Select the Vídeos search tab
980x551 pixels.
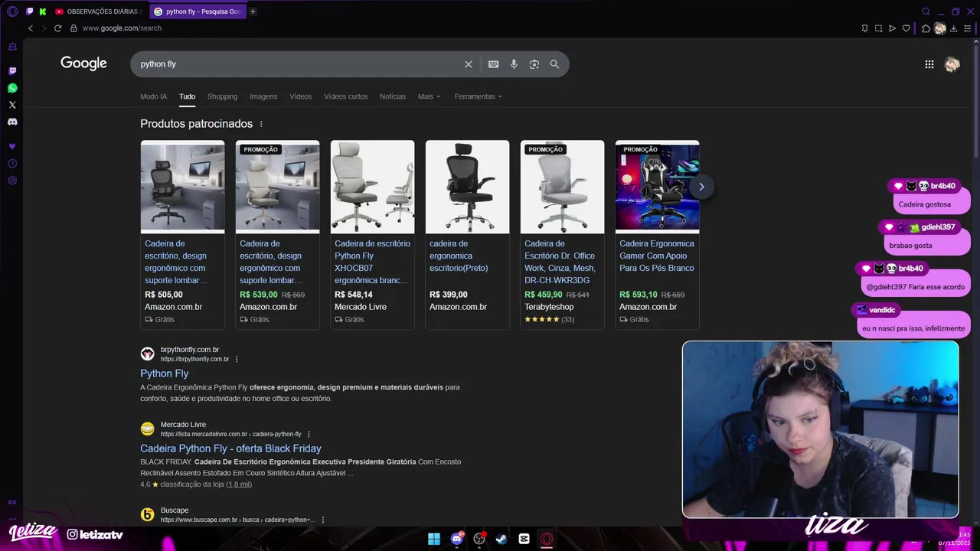coord(300,96)
